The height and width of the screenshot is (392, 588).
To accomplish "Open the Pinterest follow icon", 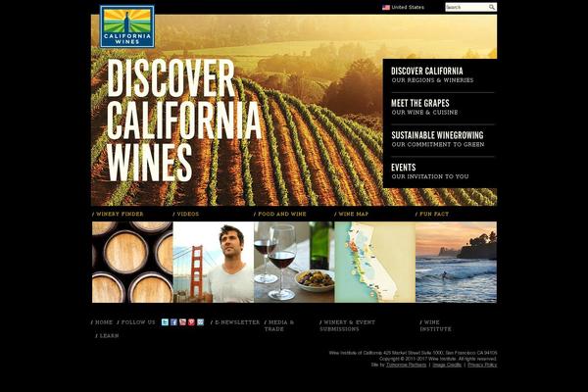I will coord(192,322).
